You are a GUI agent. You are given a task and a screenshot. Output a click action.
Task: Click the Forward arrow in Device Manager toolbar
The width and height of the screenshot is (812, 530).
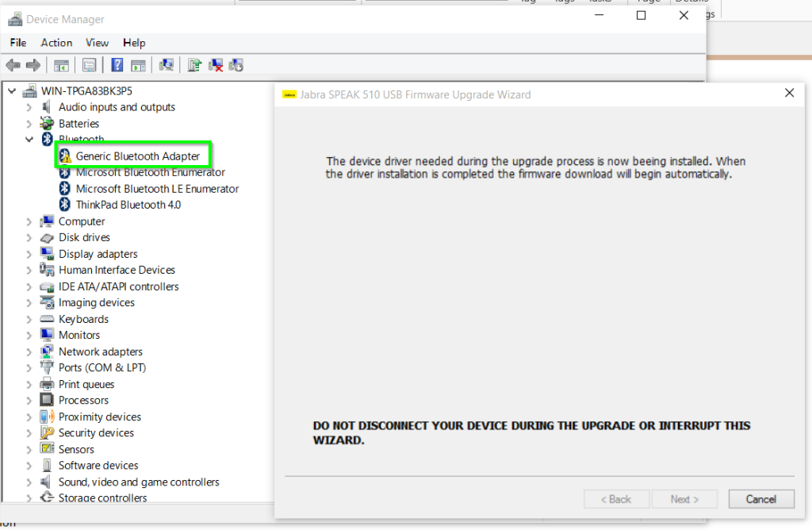(x=33, y=65)
